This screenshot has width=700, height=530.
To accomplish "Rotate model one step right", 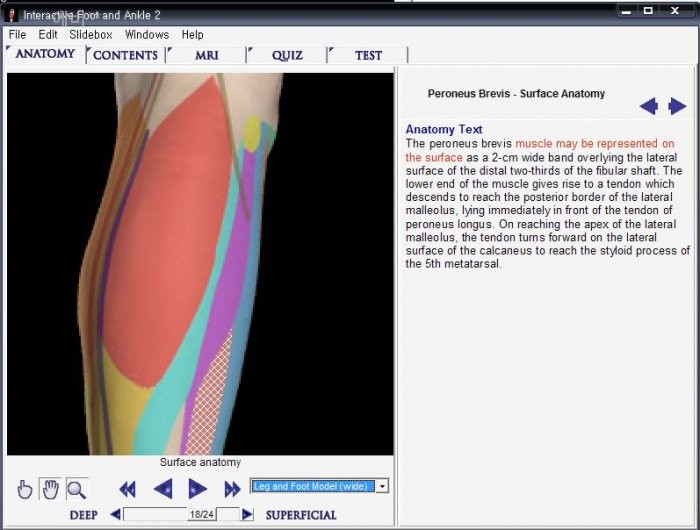I will (198, 489).
